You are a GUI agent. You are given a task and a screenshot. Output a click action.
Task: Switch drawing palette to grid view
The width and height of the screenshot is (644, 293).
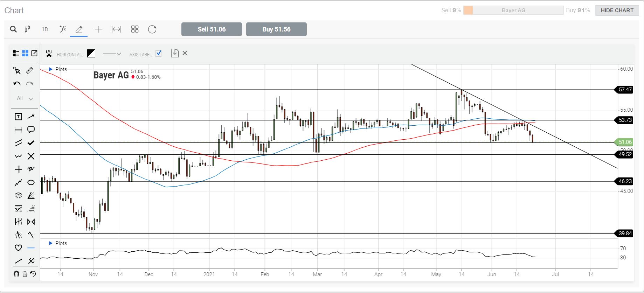[x=25, y=53]
